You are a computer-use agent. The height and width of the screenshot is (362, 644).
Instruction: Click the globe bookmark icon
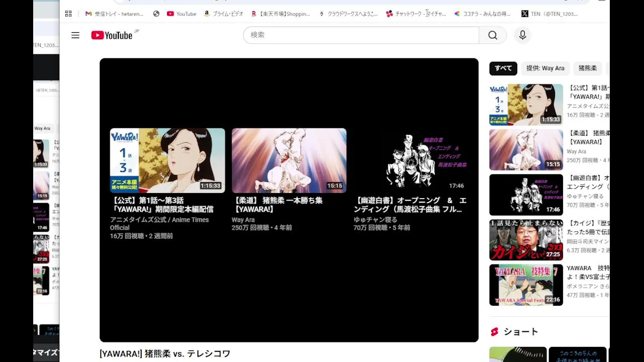click(156, 14)
